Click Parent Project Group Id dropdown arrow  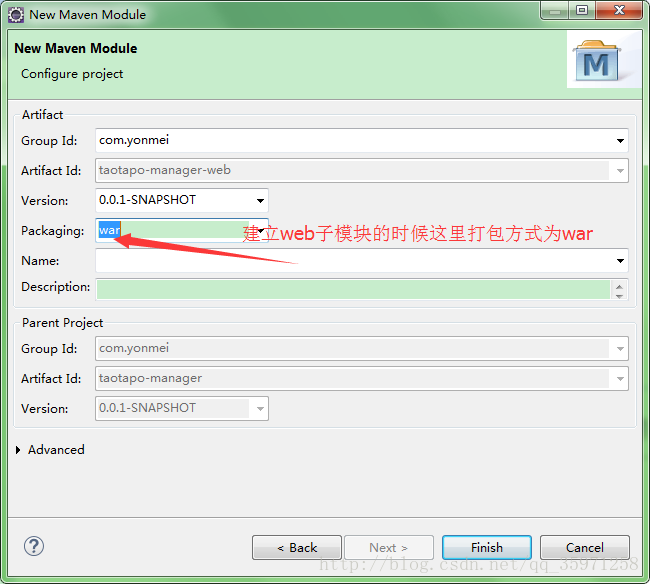tap(620, 349)
